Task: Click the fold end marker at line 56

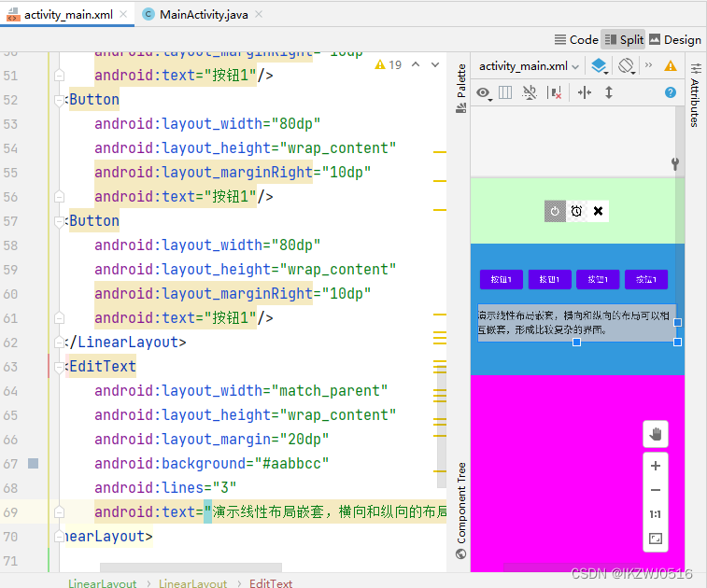Action: 59,197
